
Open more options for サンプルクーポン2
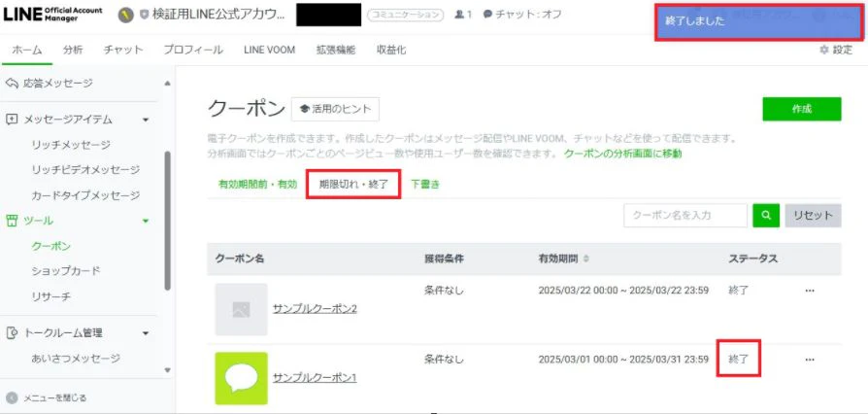tap(810, 291)
